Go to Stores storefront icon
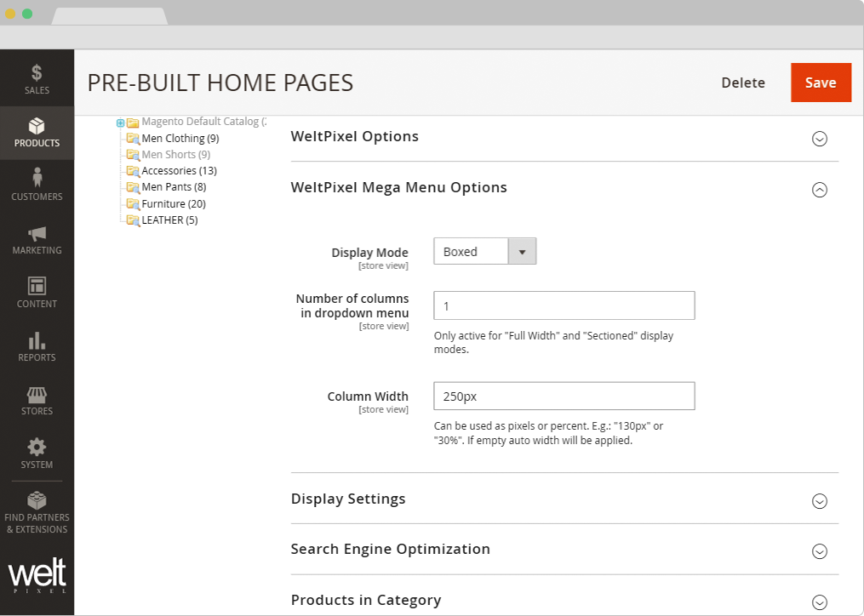864x616 pixels. click(x=37, y=395)
